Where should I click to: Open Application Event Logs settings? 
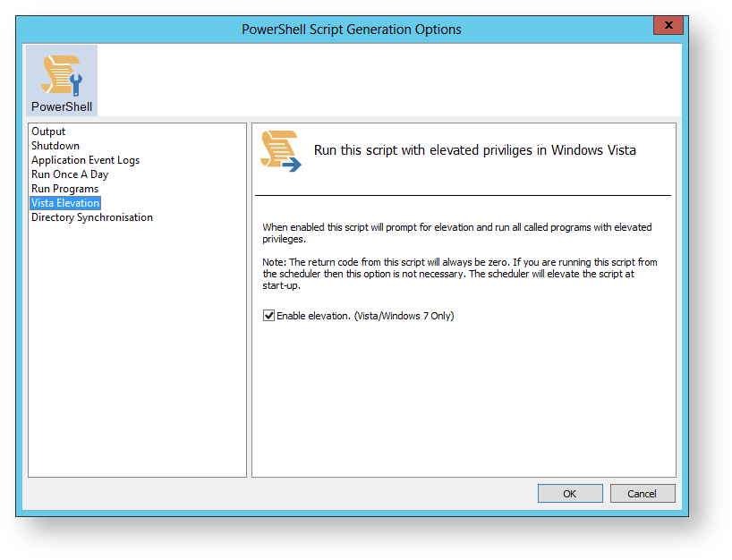point(85,160)
